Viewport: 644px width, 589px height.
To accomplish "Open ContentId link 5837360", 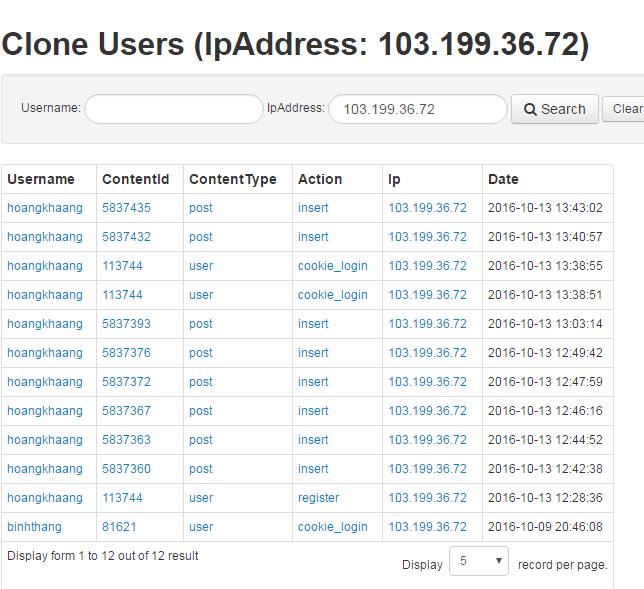I will [x=126, y=469].
